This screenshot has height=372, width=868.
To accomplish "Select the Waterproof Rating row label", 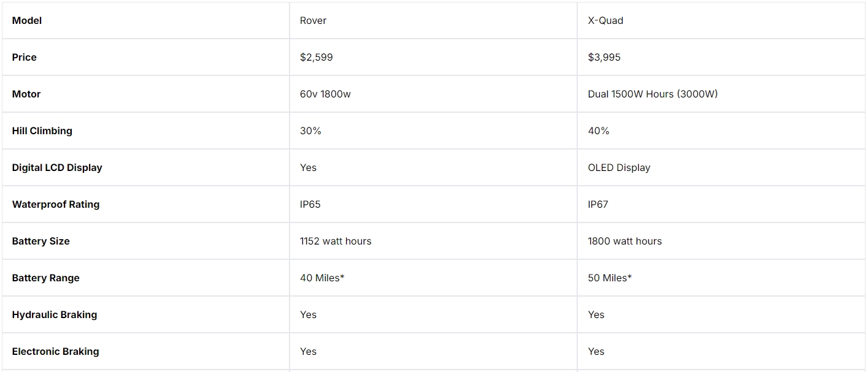I will 55,204.
